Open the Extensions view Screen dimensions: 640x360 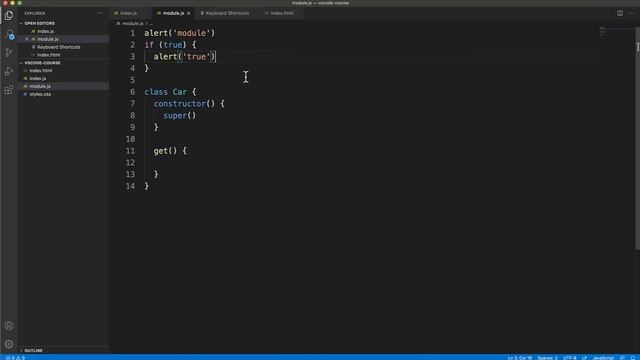click(x=9, y=90)
